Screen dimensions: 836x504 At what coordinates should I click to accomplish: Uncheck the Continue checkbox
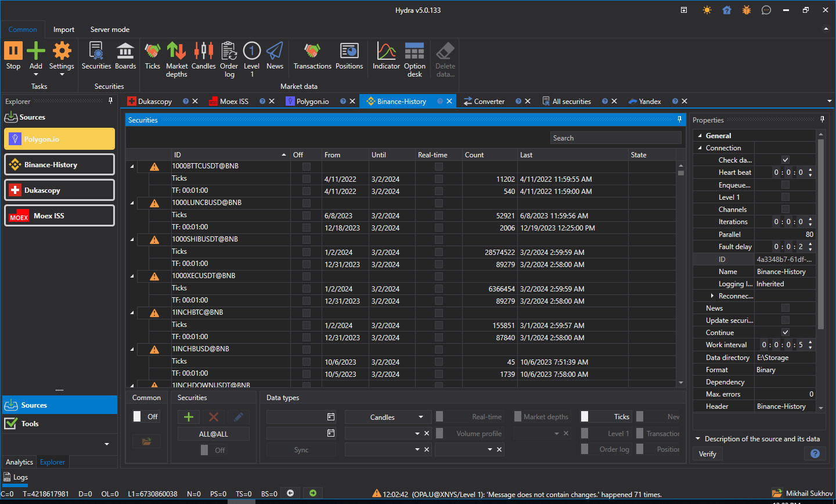pyautogui.click(x=785, y=333)
